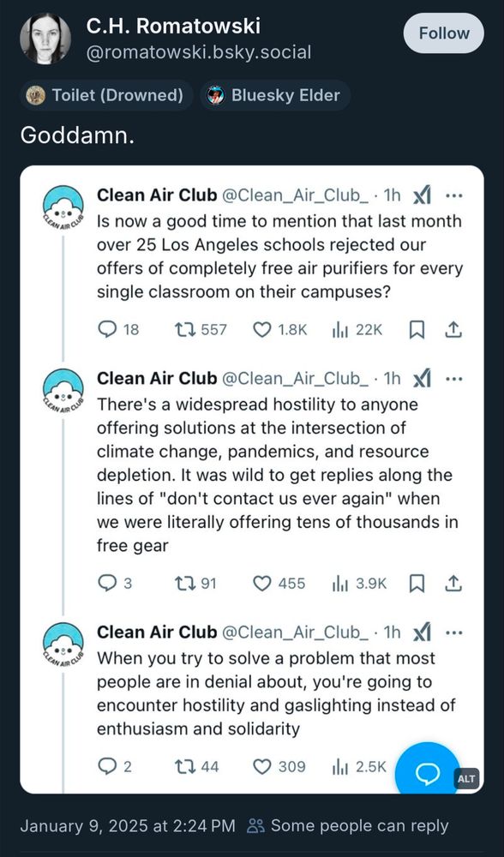
Task: Toggle the ALT label on the image
Action: point(464,780)
